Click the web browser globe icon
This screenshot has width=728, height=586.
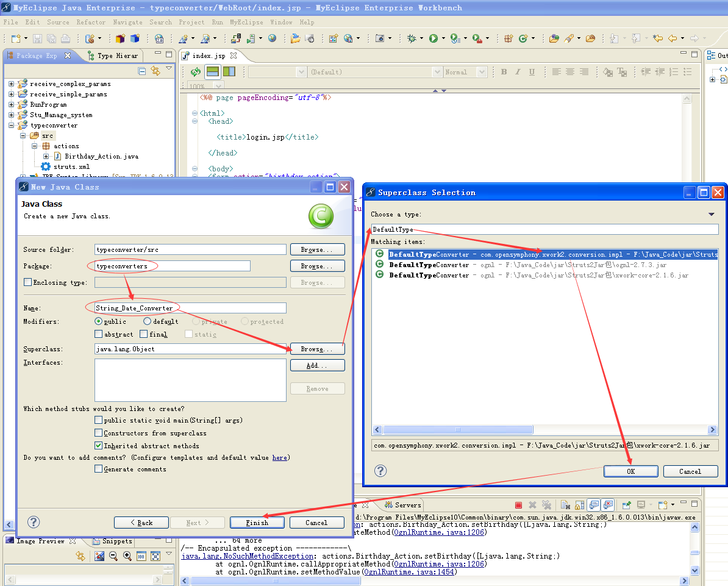point(273,38)
